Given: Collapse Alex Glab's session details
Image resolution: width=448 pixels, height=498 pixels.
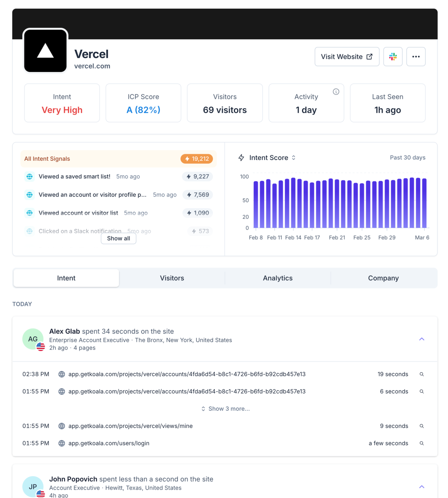Looking at the screenshot, I should coord(421,339).
